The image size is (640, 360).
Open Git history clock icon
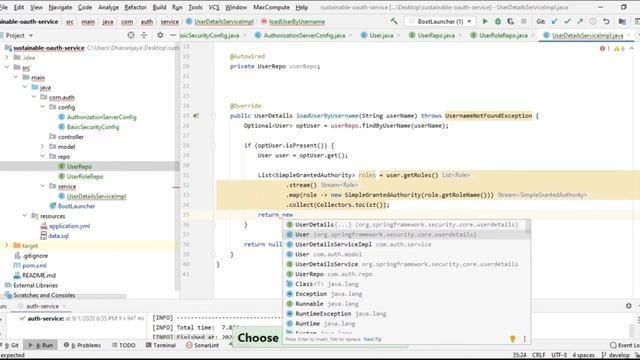(593, 21)
